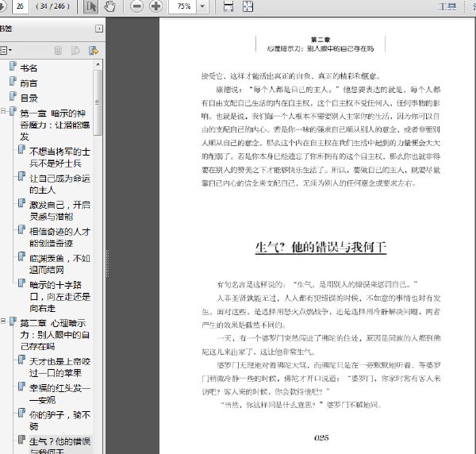Expand the current bookmark icon
The height and width of the screenshot is (454, 476).
pos(75,51)
